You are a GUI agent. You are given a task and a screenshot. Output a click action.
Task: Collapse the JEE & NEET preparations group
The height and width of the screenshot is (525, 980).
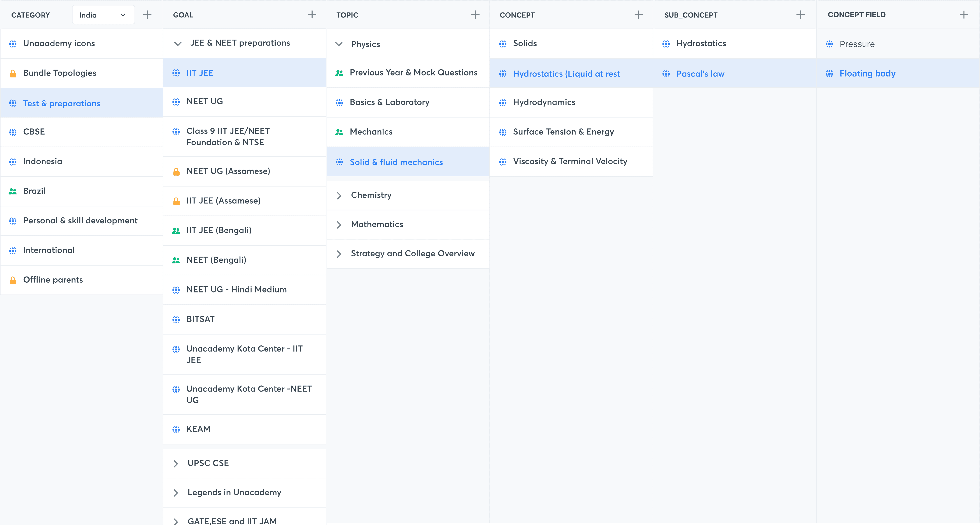point(178,43)
